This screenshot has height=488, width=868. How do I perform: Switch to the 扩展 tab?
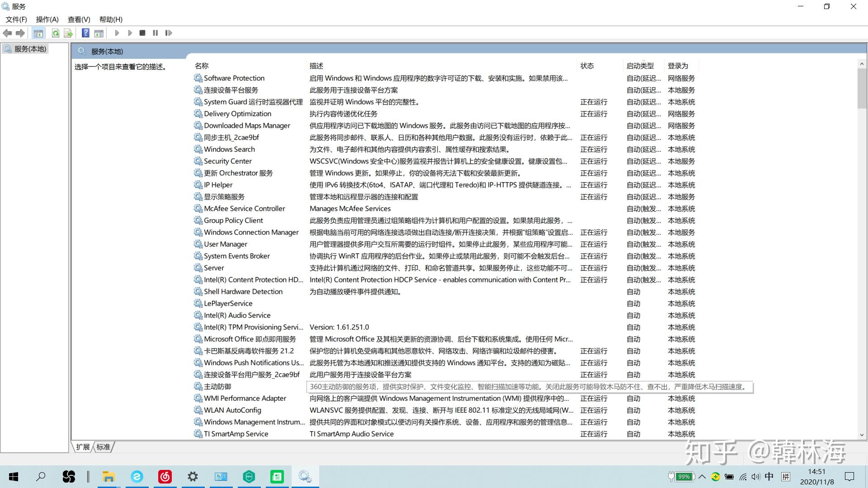pos(83,447)
